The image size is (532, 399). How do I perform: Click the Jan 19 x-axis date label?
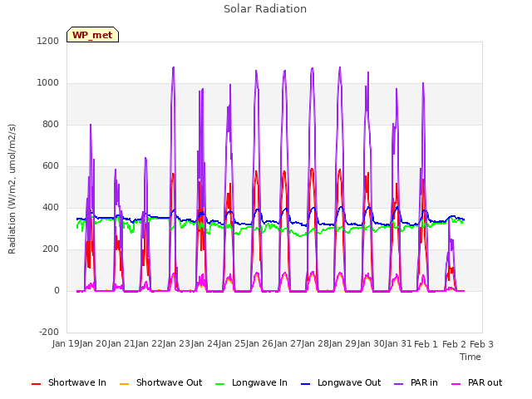66,343
